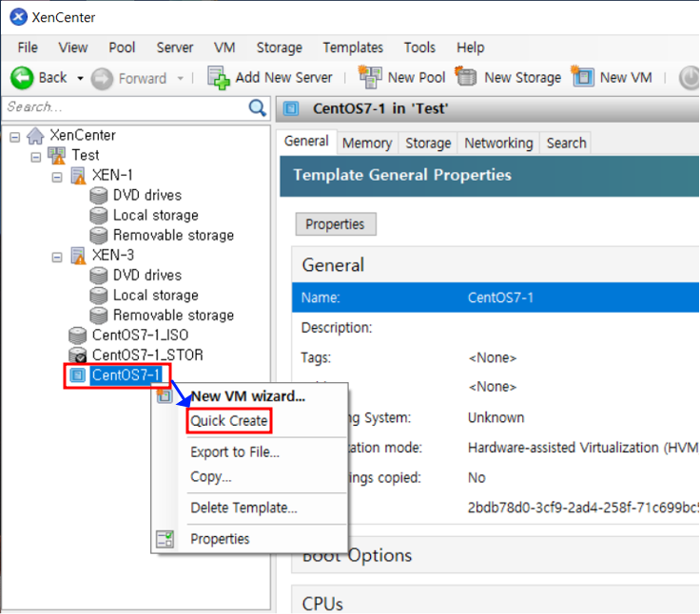The height and width of the screenshot is (614, 700).
Task: Click the New Pool toolbar icon
Action: [x=370, y=77]
